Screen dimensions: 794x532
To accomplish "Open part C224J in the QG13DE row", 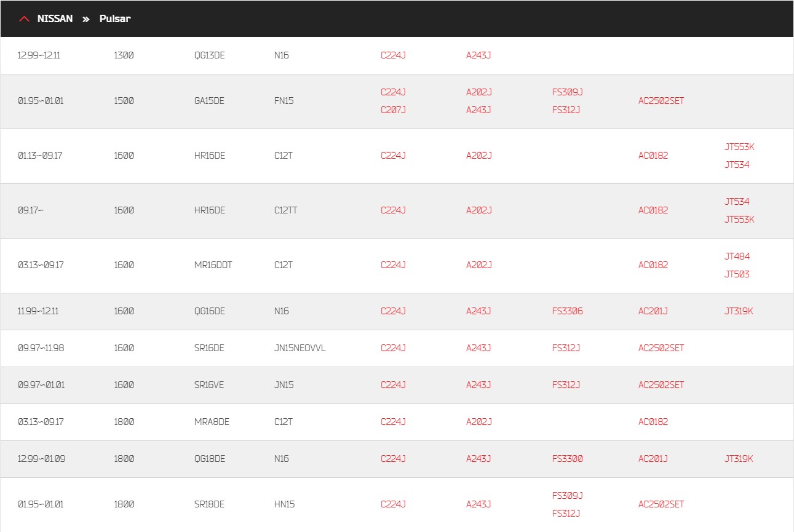I will (x=393, y=55).
